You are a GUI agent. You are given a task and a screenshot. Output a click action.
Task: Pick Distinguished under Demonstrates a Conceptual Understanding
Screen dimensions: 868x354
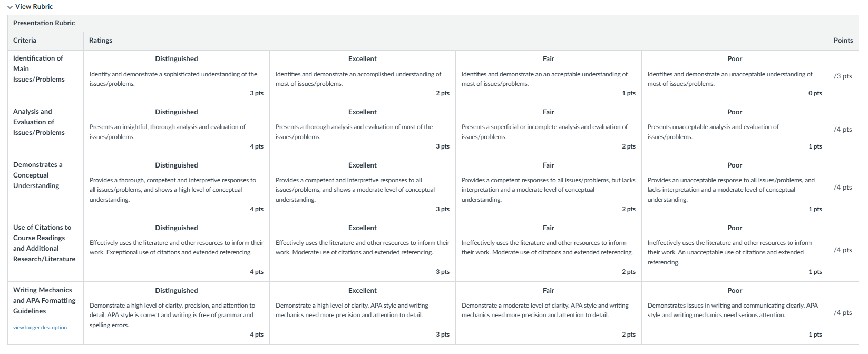(177, 188)
